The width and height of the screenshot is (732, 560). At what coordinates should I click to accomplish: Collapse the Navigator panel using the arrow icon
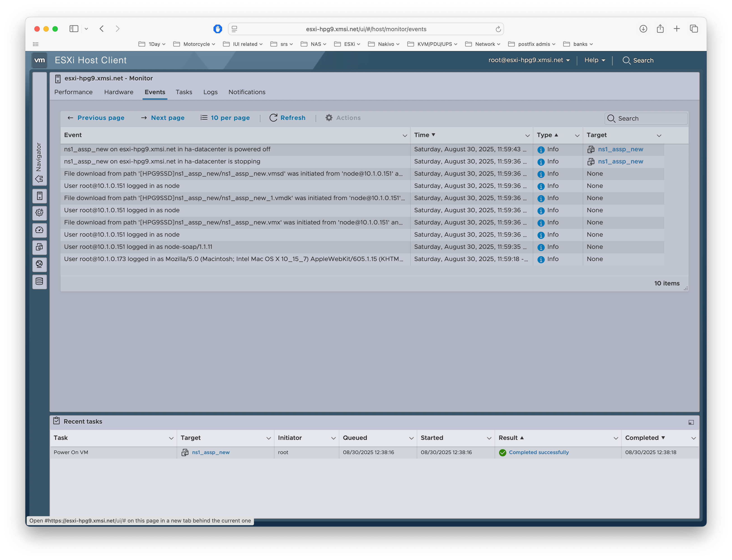pos(39,179)
